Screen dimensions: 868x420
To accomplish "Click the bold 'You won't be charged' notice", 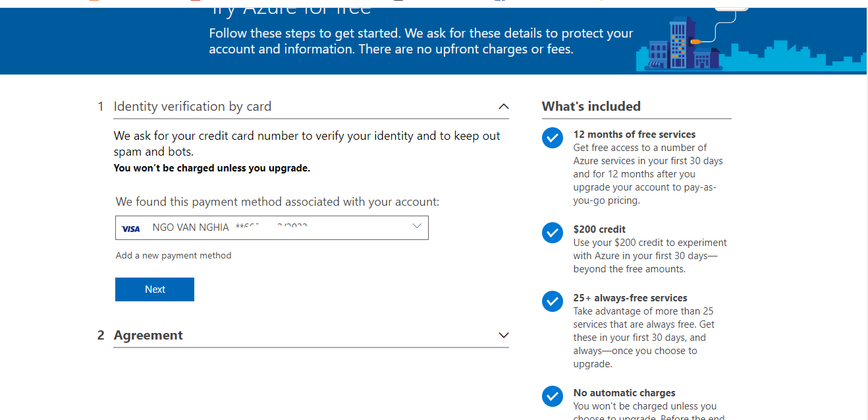I will [x=211, y=168].
